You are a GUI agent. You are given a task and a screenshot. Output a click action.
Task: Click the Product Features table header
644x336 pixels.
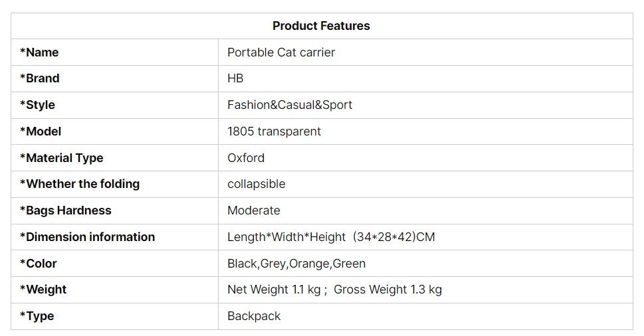tap(321, 26)
